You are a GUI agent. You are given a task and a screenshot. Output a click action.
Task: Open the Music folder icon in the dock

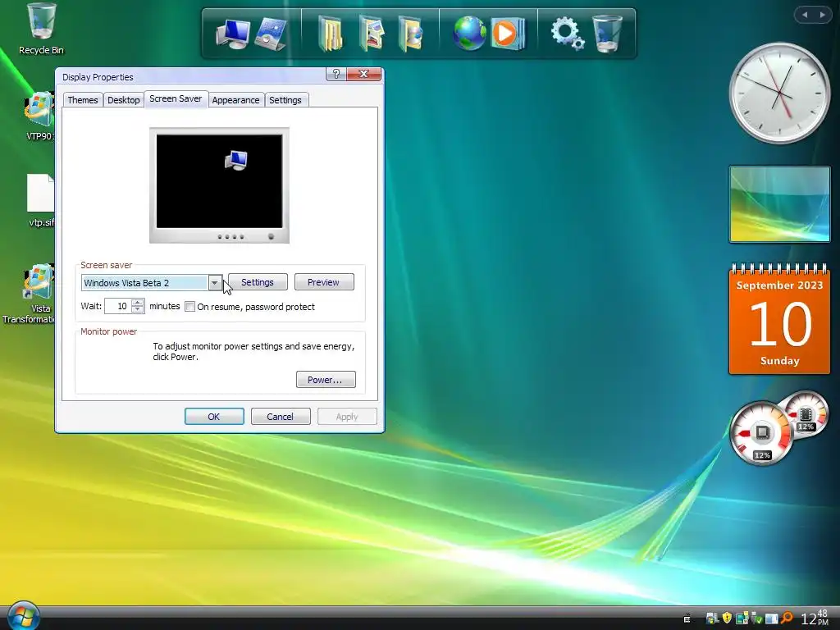[410, 33]
